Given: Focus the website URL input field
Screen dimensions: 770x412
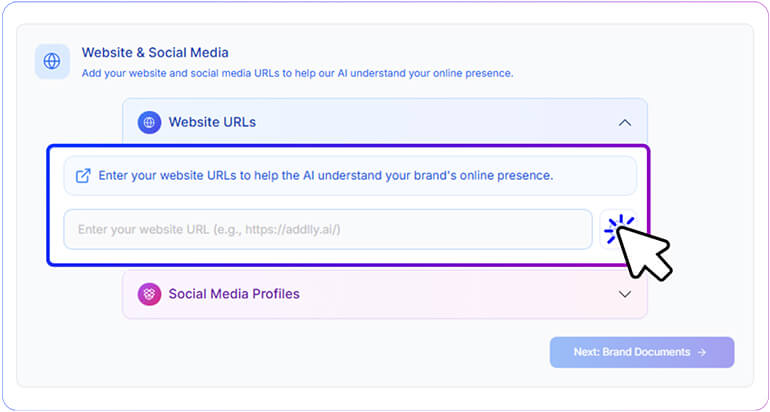Looking at the screenshot, I should 328,229.
